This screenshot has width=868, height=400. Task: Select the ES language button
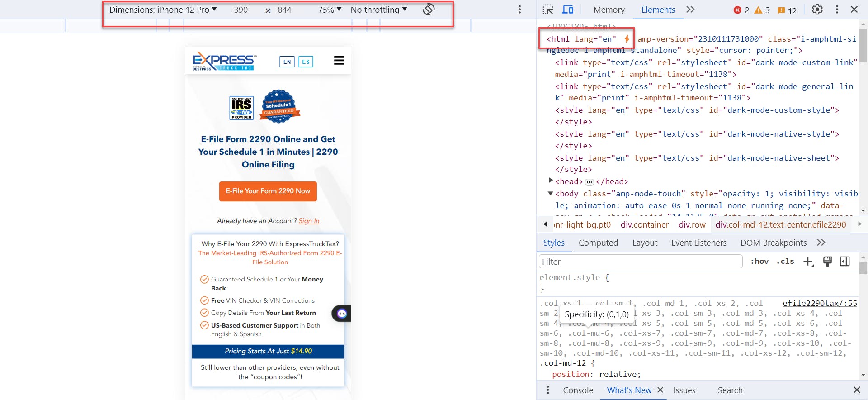[306, 62]
